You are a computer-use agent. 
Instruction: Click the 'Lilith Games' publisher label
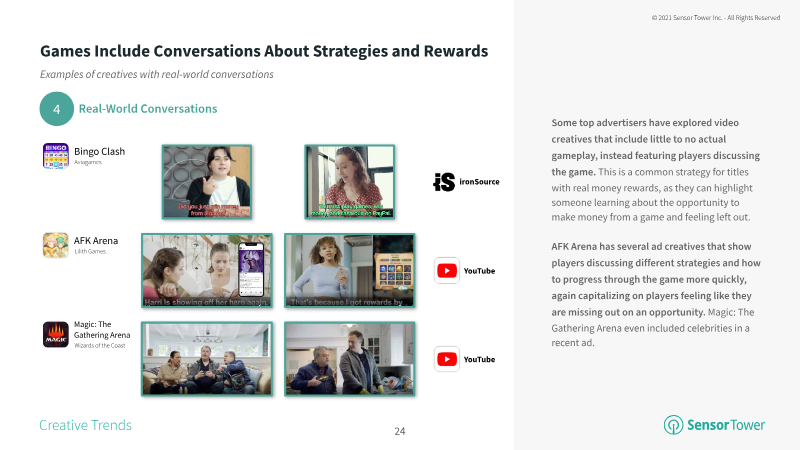pyautogui.click(x=90, y=252)
